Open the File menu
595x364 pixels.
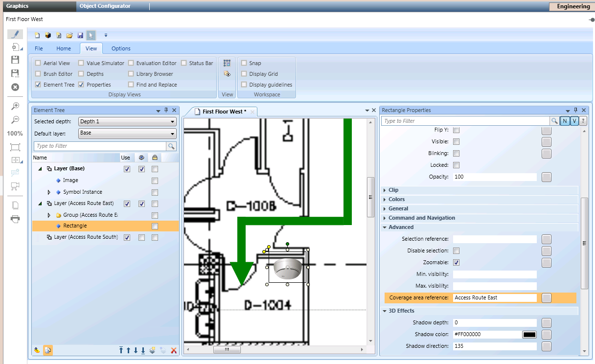(x=39, y=48)
